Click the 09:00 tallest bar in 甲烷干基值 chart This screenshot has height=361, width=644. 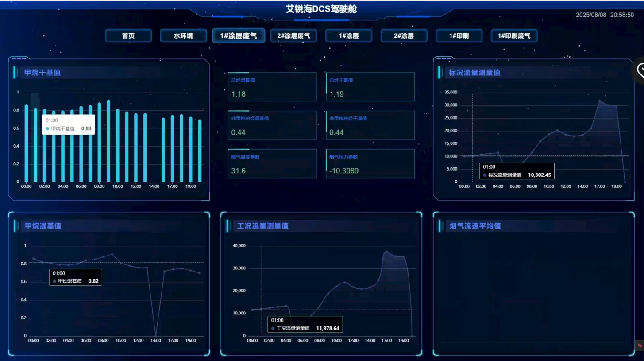[x=108, y=141]
